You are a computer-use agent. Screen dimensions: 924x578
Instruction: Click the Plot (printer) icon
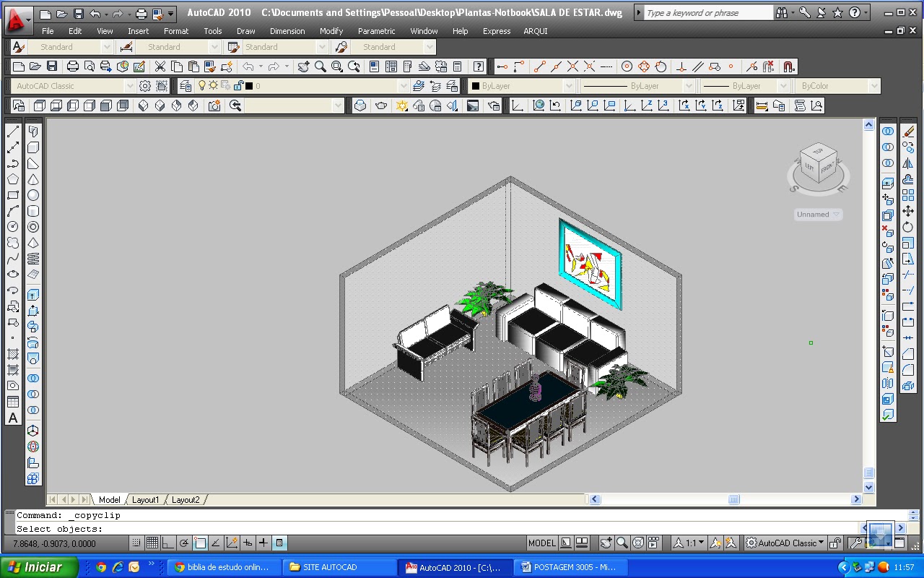(x=72, y=66)
